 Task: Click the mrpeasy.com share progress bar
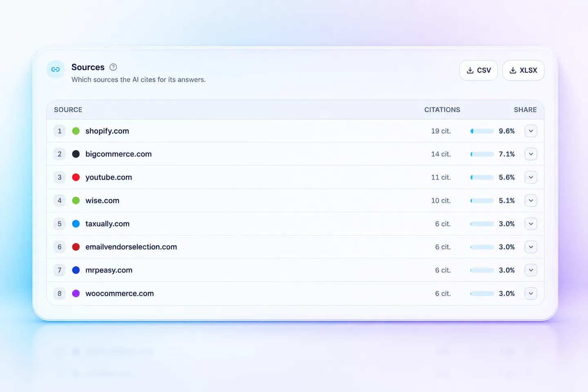point(482,270)
